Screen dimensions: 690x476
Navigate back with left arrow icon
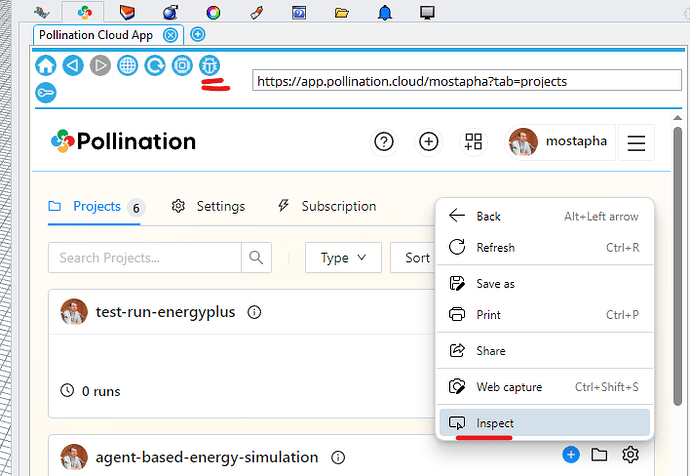(73, 66)
